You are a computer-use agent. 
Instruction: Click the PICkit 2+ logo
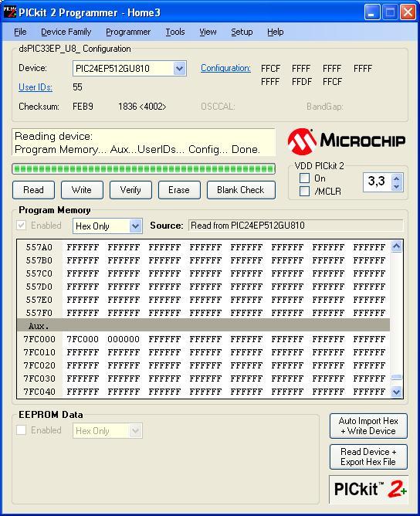click(369, 489)
